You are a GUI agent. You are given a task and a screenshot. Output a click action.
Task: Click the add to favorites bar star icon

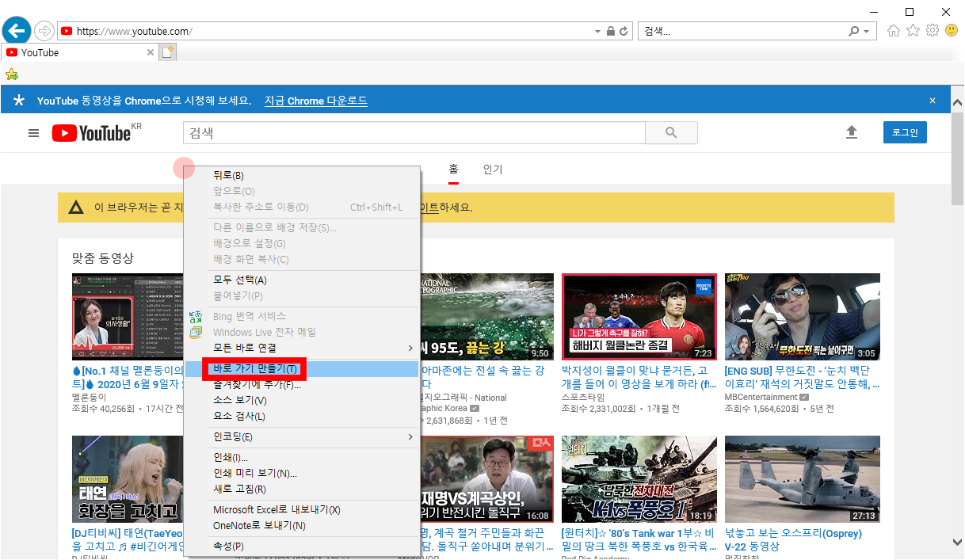[12, 74]
